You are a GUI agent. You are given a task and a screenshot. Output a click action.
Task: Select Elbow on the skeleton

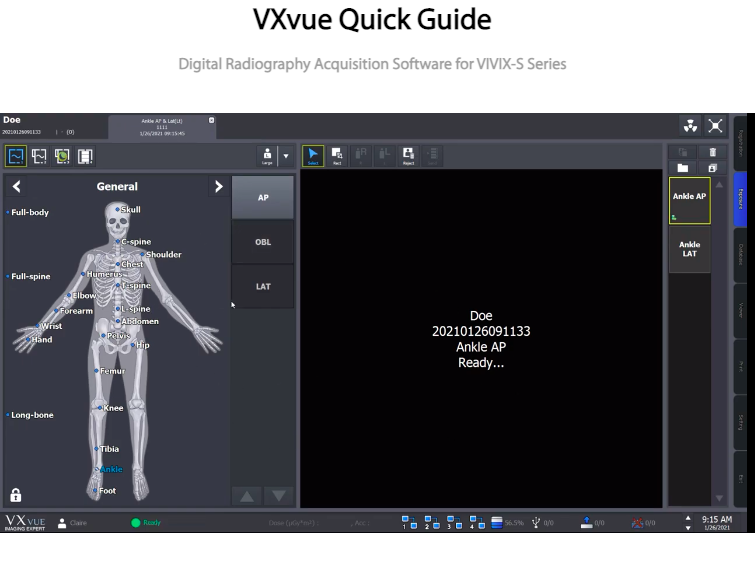click(81, 295)
